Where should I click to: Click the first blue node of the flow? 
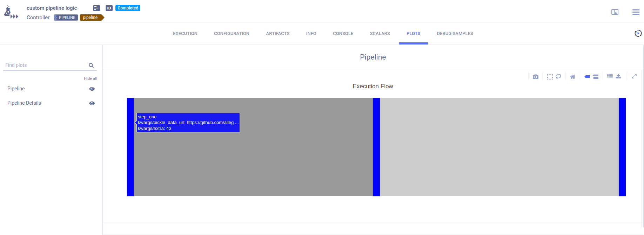pyautogui.click(x=130, y=147)
